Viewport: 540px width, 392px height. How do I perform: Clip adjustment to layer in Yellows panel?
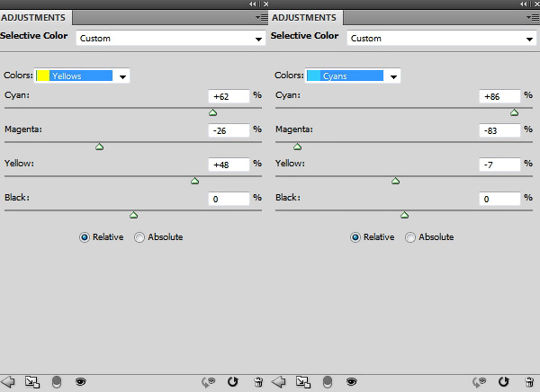tap(57, 382)
